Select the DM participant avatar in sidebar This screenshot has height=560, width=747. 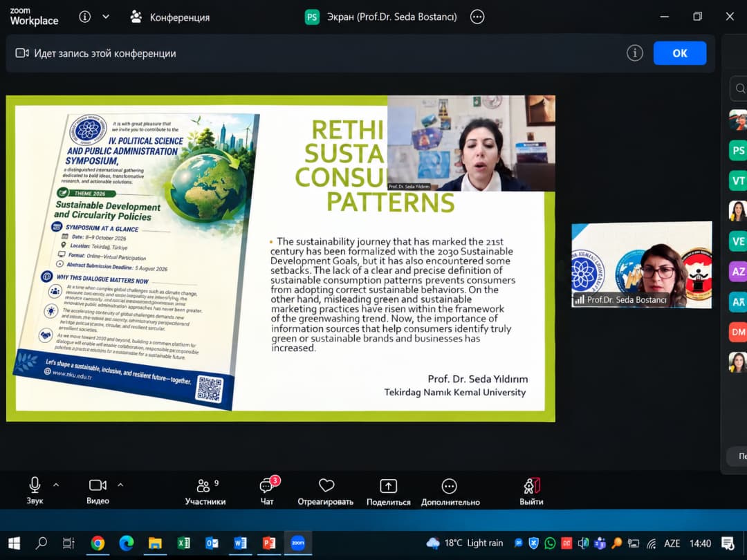coord(738,332)
